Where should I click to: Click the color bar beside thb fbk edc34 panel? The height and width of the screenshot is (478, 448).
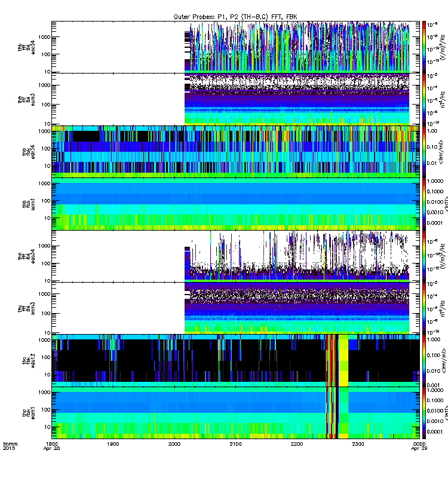click(x=424, y=152)
